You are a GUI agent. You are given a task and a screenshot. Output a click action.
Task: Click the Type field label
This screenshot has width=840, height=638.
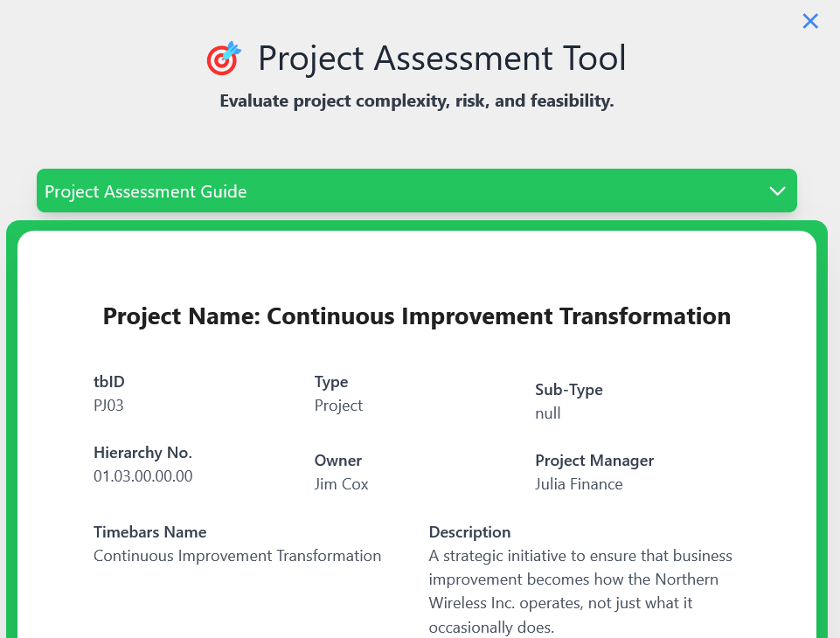pyautogui.click(x=331, y=382)
